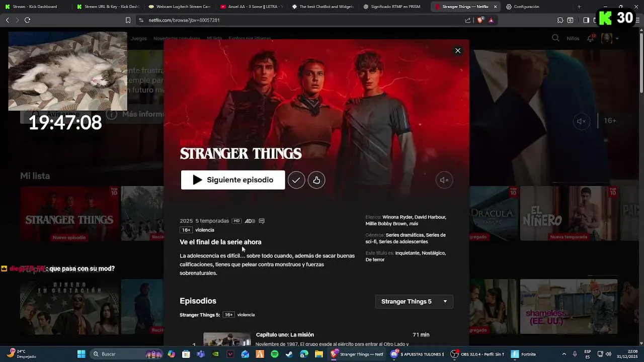Open Microsoft Teams from the taskbar
644x362 pixels.
(x=201, y=354)
